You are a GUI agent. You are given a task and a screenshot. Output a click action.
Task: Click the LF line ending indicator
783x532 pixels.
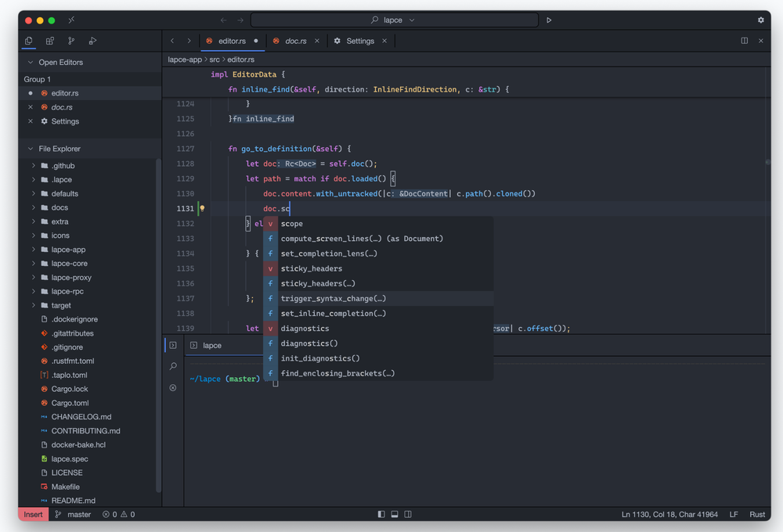[x=734, y=515]
